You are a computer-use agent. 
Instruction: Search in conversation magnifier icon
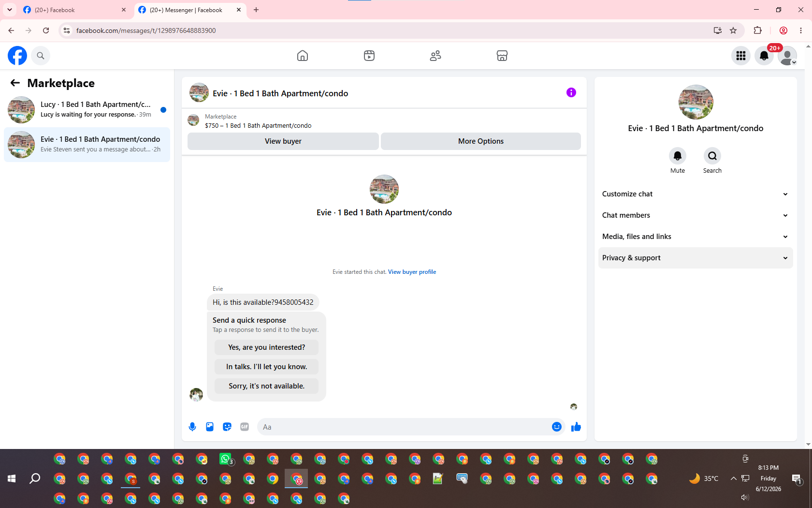pyautogui.click(x=712, y=156)
